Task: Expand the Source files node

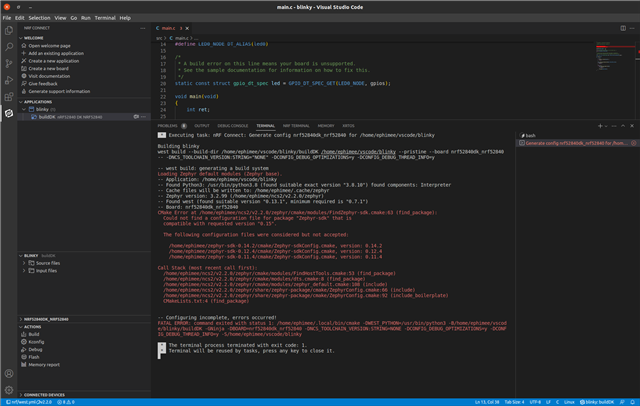Action: [24, 263]
